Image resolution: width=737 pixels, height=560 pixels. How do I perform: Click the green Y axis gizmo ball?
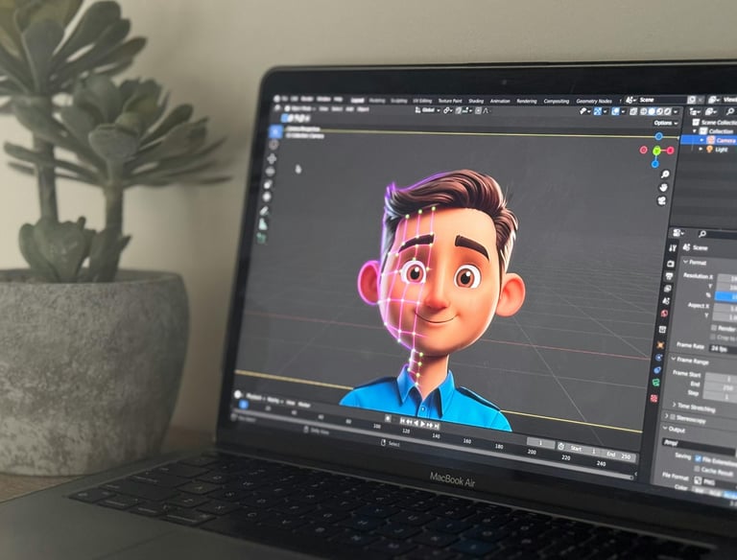coord(656,151)
